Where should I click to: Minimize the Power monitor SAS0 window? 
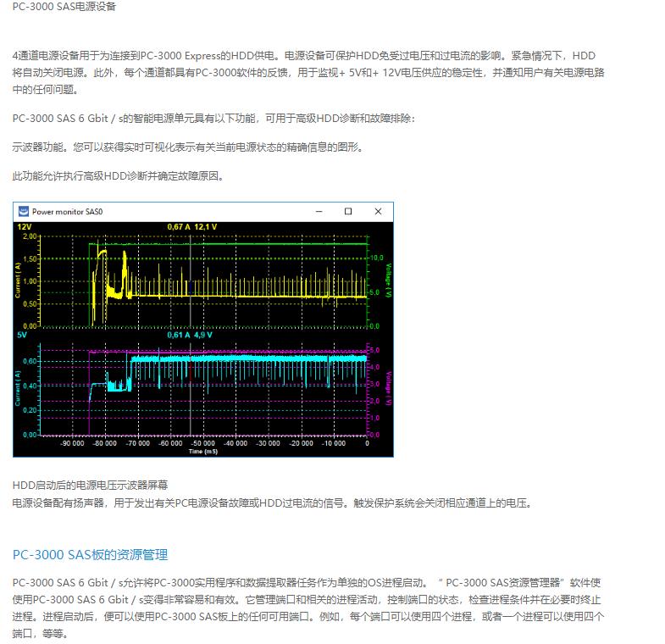point(319,211)
